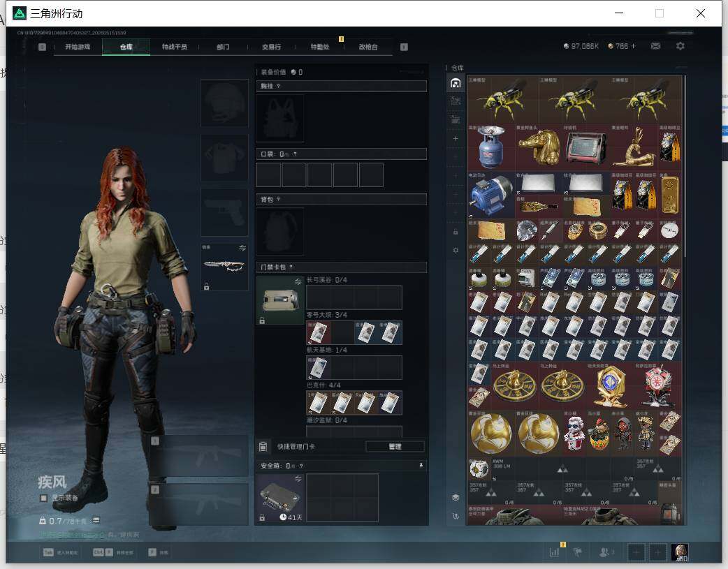The height and width of the screenshot is (569, 728).
Task: Open the weight details list icon
Action: (96, 520)
